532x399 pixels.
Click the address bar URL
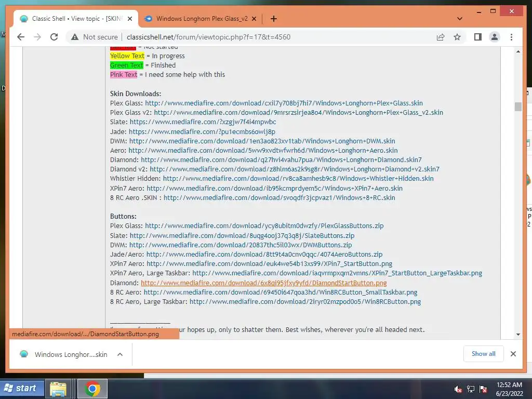click(x=208, y=37)
